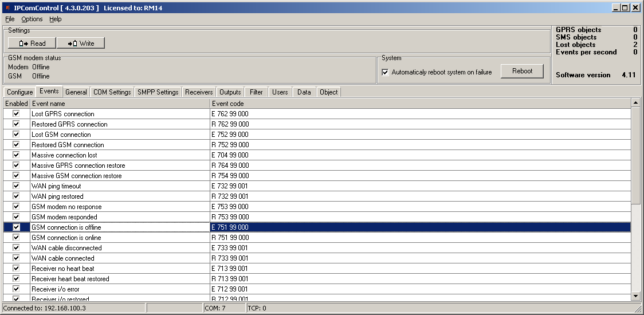Disable the WAN ping timeout event
Viewport: 644px width, 315px height.
click(x=16, y=186)
